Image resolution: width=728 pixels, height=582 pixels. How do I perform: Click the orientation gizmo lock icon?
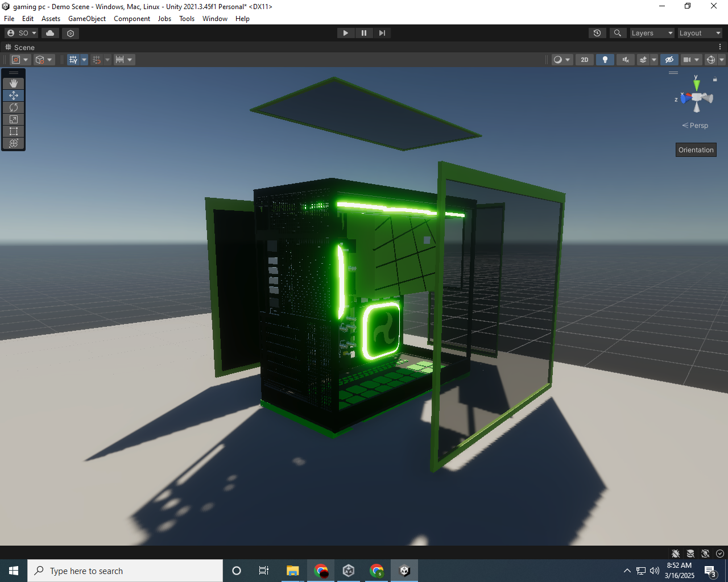(715, 80)
